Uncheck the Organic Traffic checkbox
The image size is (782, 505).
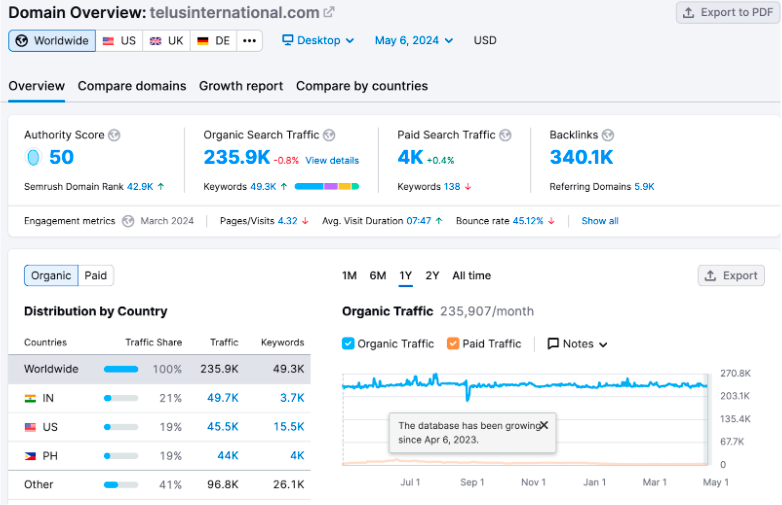pyautogui.click(x=348, y=343)
